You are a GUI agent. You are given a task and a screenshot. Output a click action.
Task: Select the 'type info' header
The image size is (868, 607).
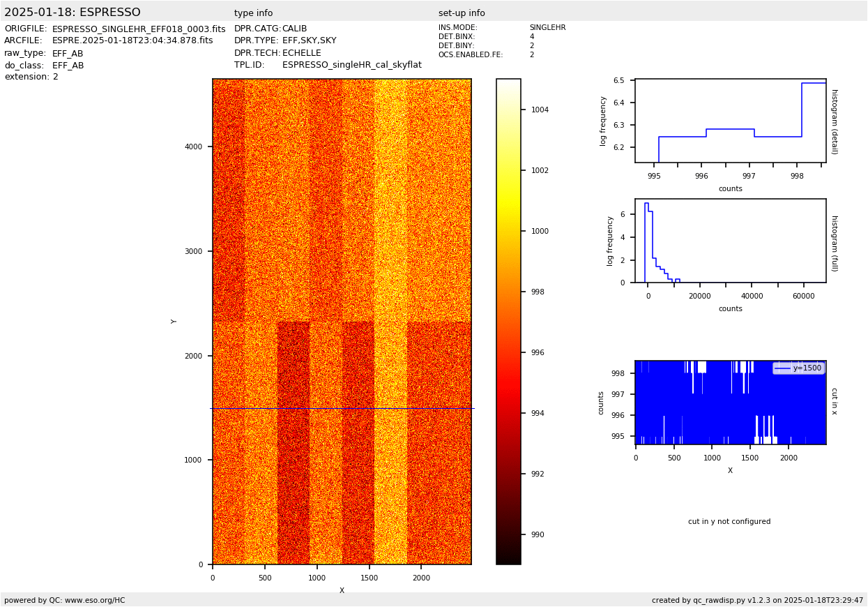pos(253,13)
